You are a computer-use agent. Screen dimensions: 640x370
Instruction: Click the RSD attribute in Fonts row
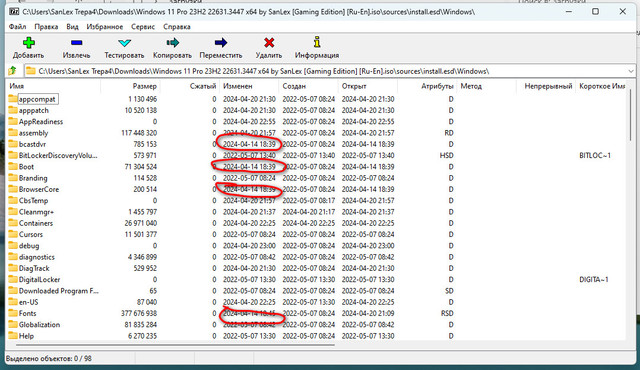pyautogui.click(x=447, y=313)
